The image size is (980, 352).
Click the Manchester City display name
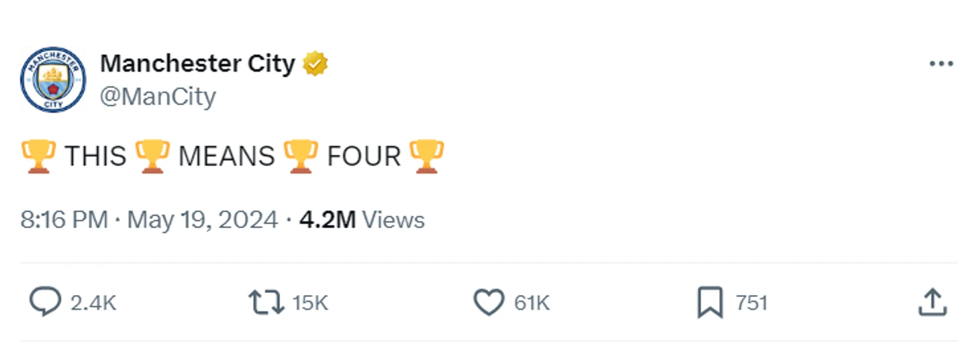[x=197, y=64]
